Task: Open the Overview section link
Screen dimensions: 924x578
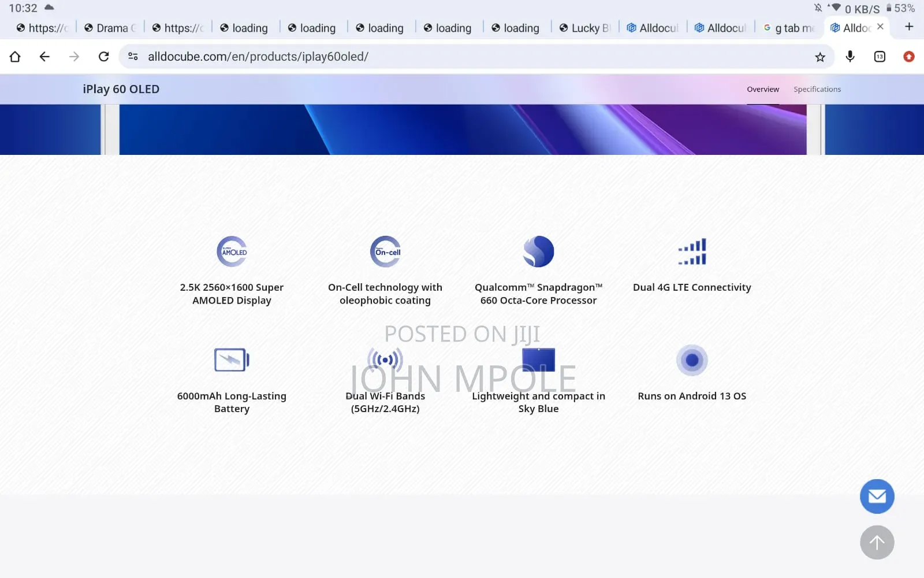Action: [x=763, y=89]
